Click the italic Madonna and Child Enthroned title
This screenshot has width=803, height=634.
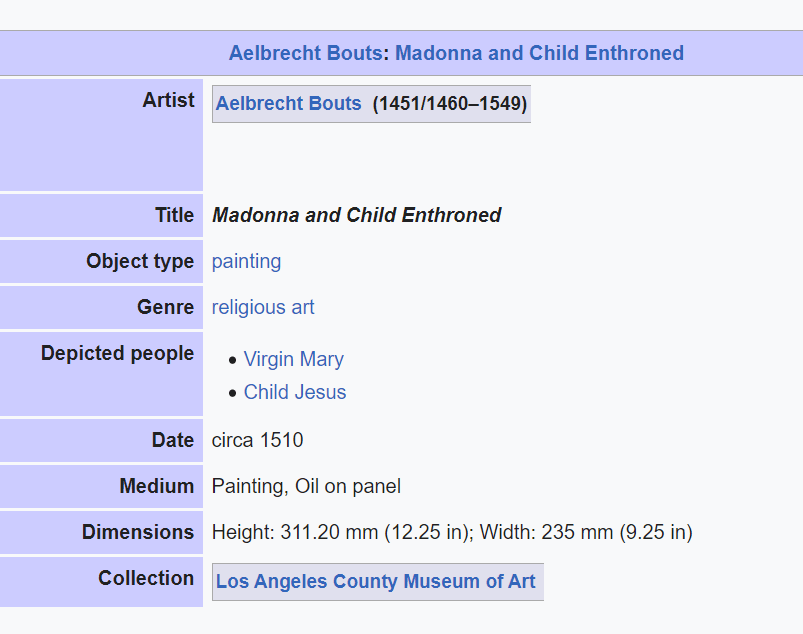(356, 215)
